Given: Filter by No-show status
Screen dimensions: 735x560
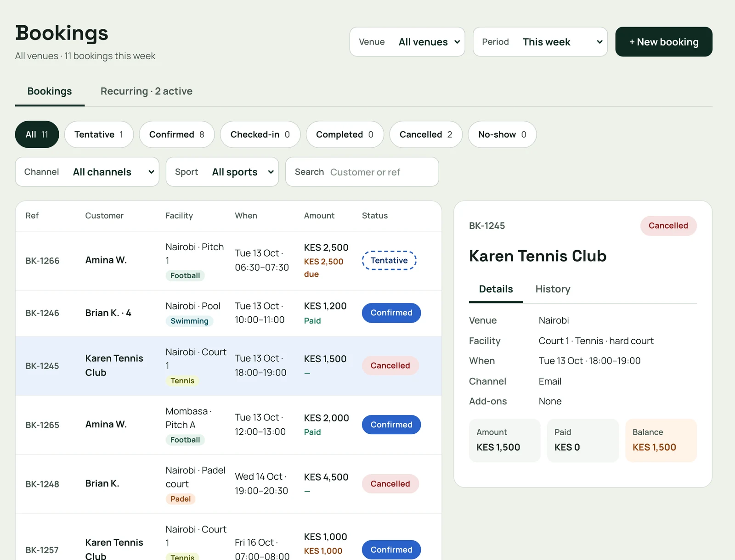Looking at the screenshot, I should coord(502,134).
